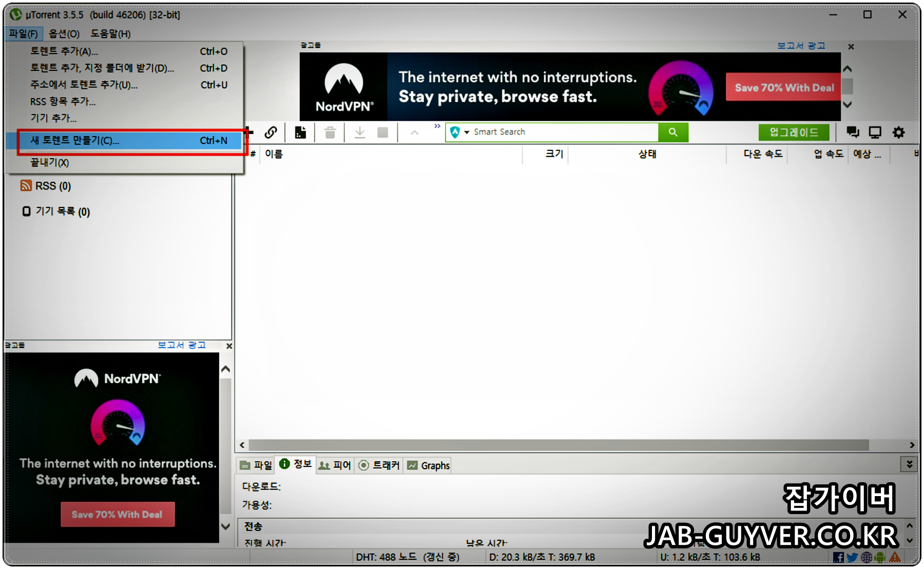Click the orange RSS feed icon in sidebar
Image resolution: width=924 pixels, height=569 pixels.
point(26,185)
